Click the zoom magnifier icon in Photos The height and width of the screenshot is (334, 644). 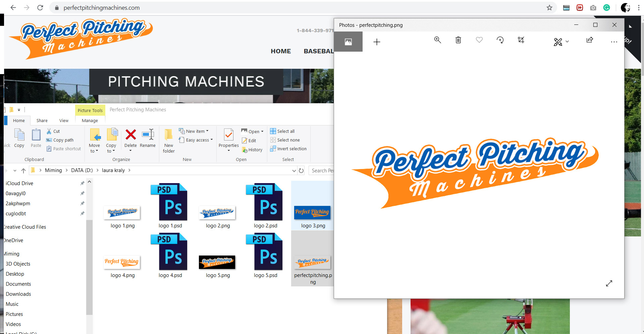pyautogui.click(x=437, y=40)
